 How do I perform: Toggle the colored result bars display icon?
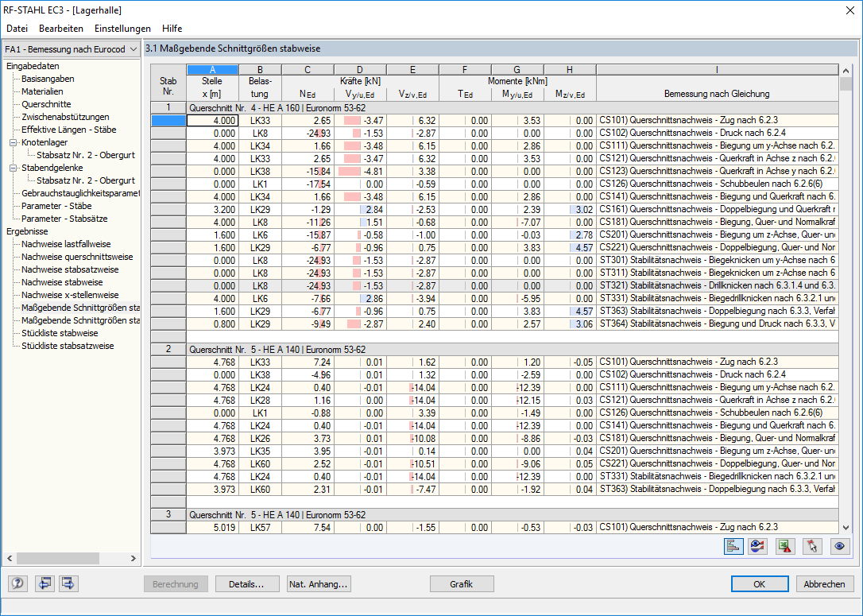tap(733, 546)
